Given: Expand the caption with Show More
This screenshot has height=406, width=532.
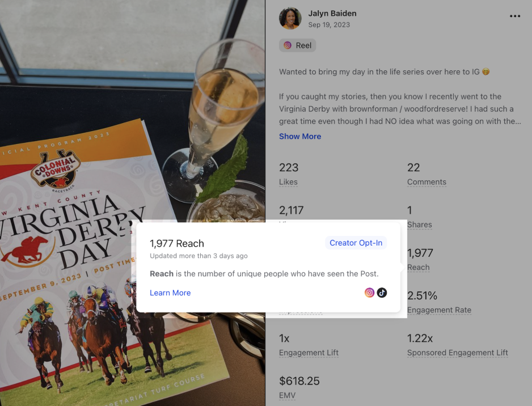Looking at the screenshot, I should point(300,136).
